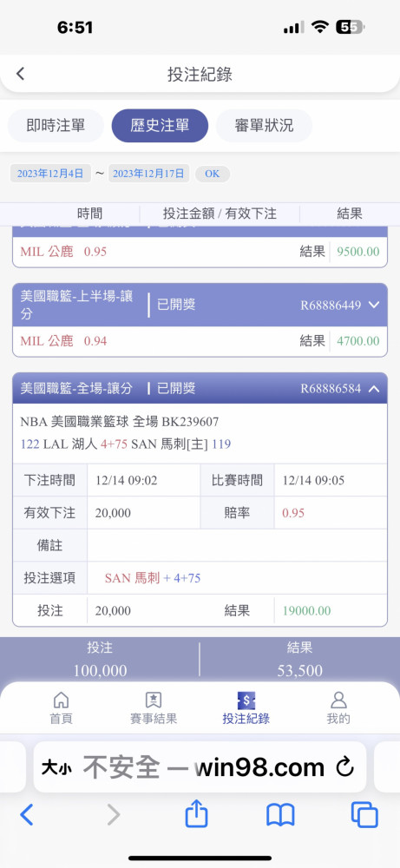Expand bet record R68886449

coord(374,305)
